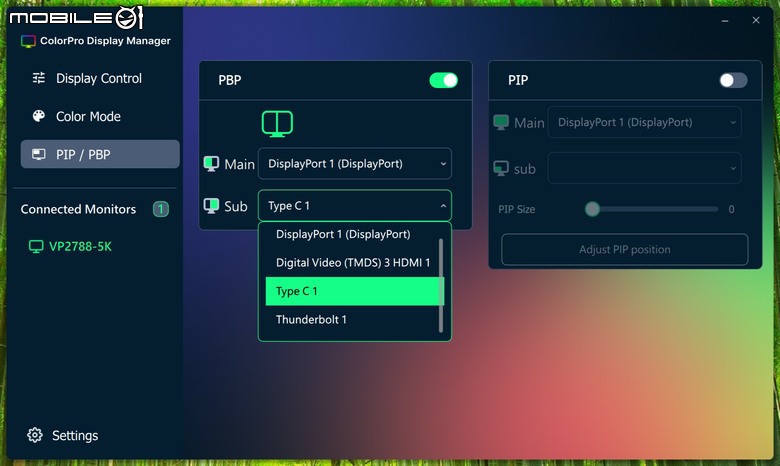Image resolution: width=780 pixels, height=466 pixels.
Task: Choose Digital Video (TMDS) 3 HDMI 1
Action: click(353, 263)
